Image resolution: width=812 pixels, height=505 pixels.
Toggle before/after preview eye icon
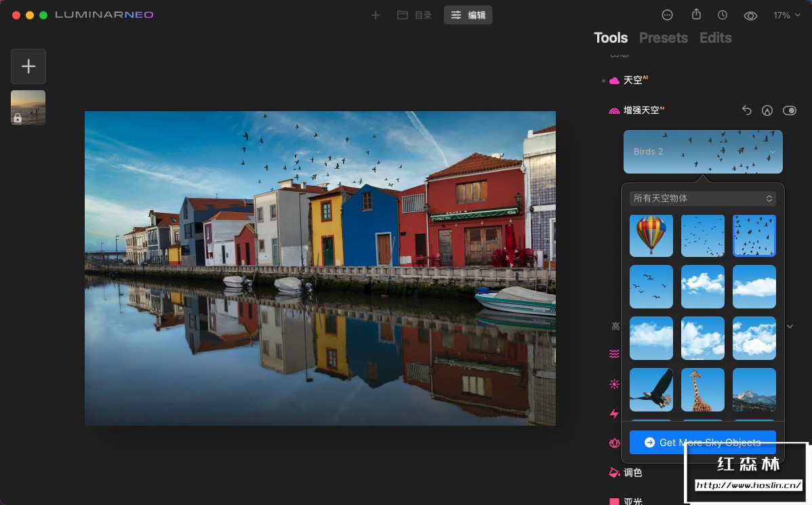point(750,15)
